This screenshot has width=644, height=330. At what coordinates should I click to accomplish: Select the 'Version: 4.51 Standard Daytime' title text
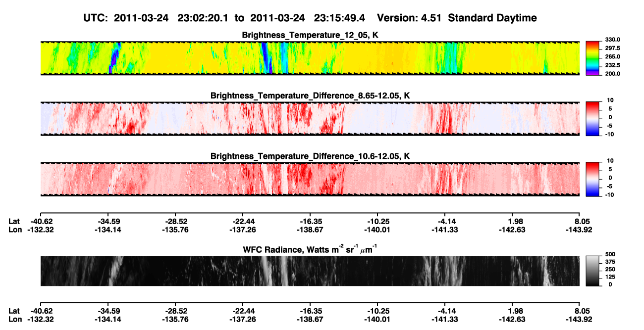point(457,18)
